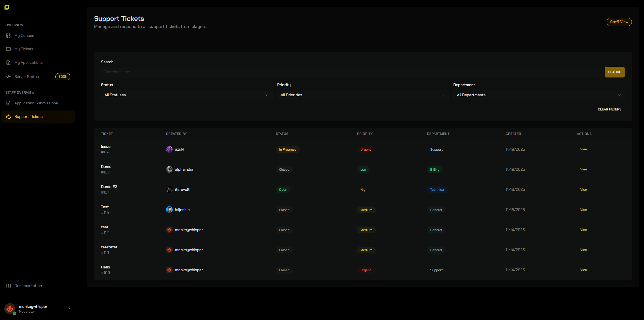Click azul4's avatar in ticket #124

[x=169, y=149]
